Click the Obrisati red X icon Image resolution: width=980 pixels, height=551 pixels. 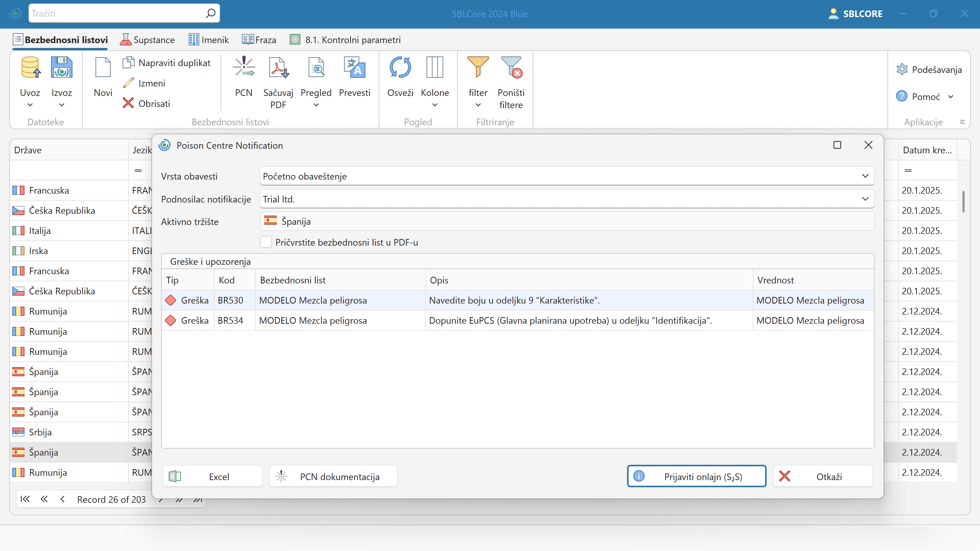pos(128,103)
